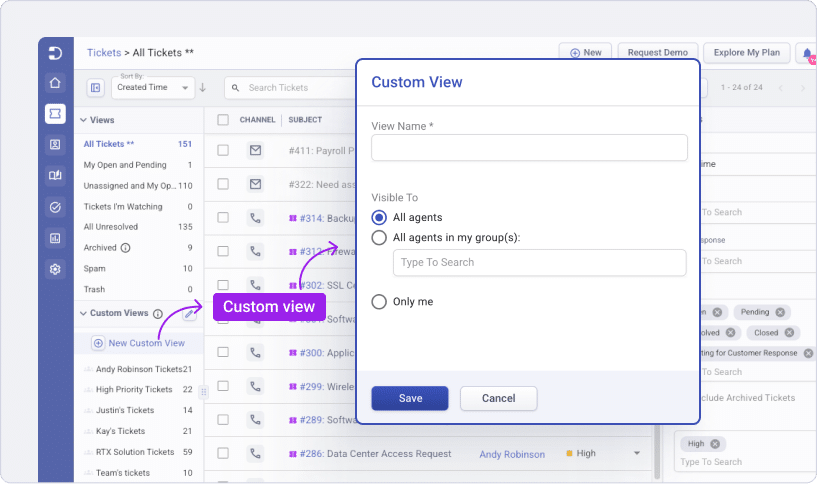This screenshot has width=817, height=484.
Task: Open priority dropdown for ticket #286
Action: pos(637,453)
